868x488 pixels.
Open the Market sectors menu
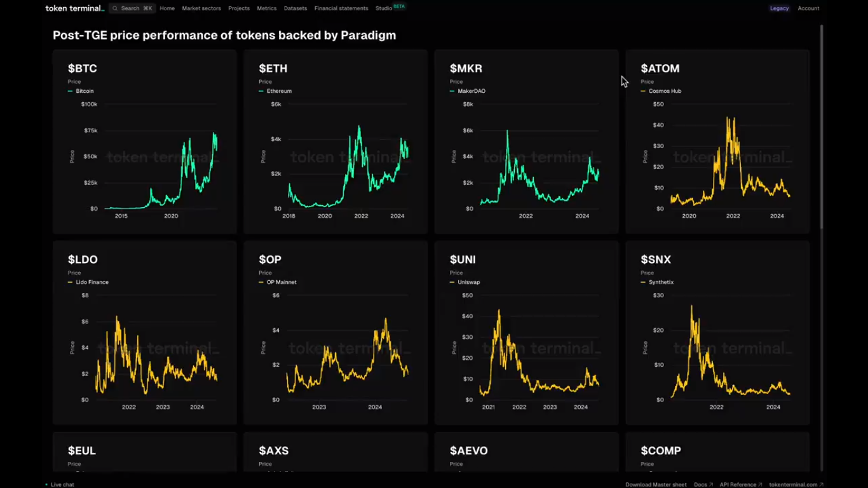coord(201,8)
